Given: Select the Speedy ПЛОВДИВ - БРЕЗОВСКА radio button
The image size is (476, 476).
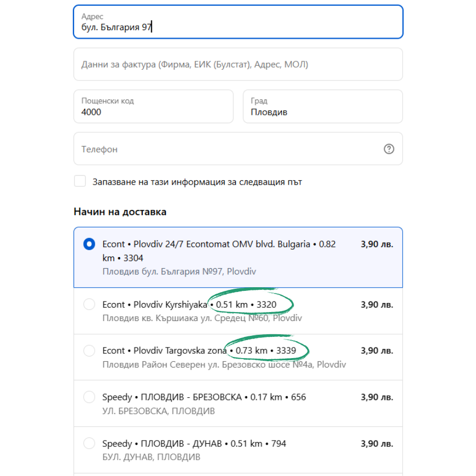Looking at the screenshot, I should (89, 397).
